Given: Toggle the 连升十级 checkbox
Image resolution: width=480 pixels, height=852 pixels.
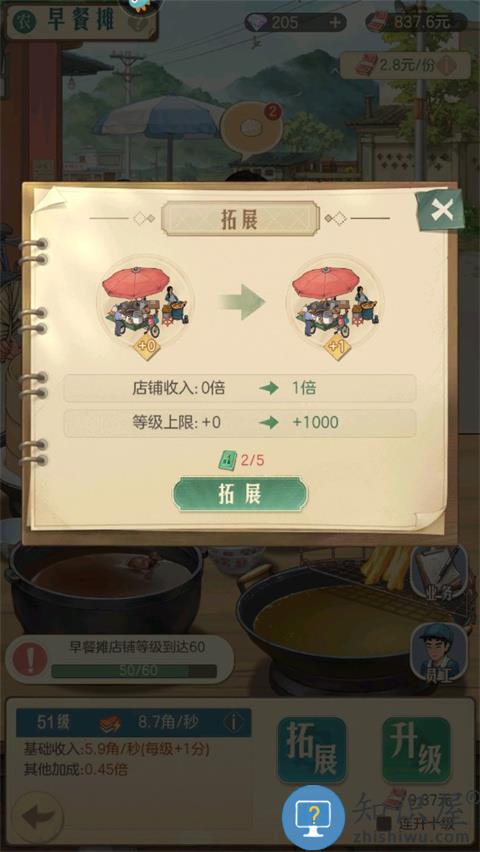Looking at the screenshot, I should (x=385, y=823).
